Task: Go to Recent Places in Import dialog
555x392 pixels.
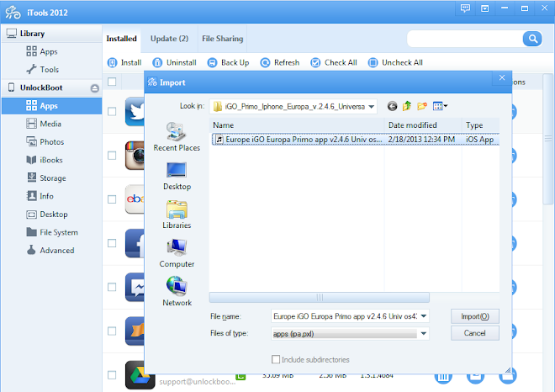Action: (177, 136)
